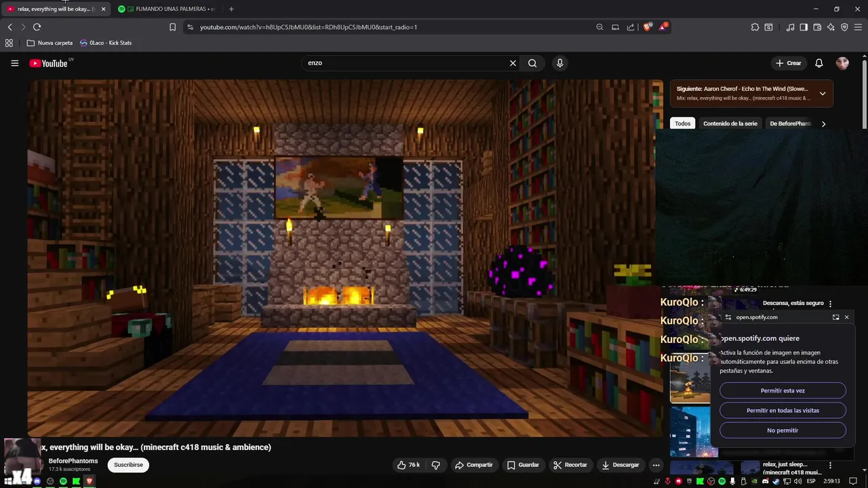Open Brave Shields lion icon
The height and width of the screenshot is (488, 868).
648,27
